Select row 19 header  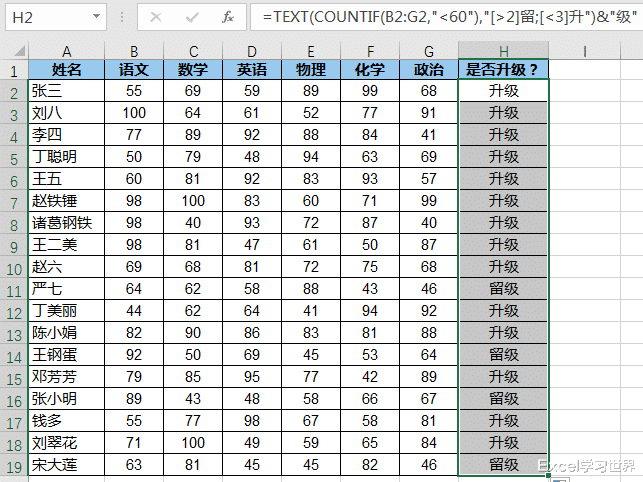[x=14, y=466]
